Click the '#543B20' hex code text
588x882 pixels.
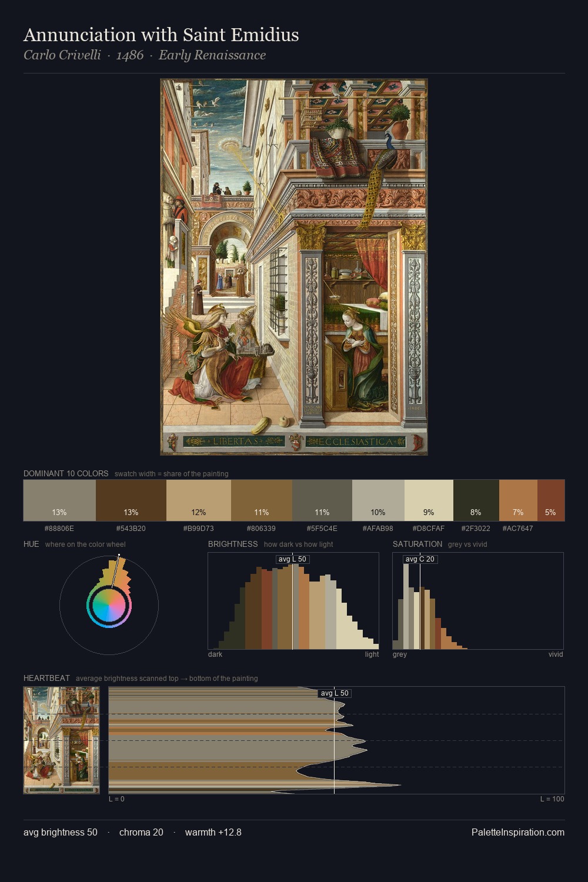click(x=131, y=528)
